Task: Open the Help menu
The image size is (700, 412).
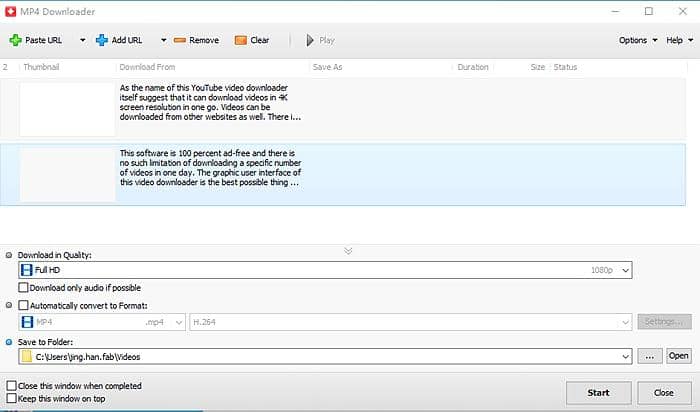Action: coord(679,40)
